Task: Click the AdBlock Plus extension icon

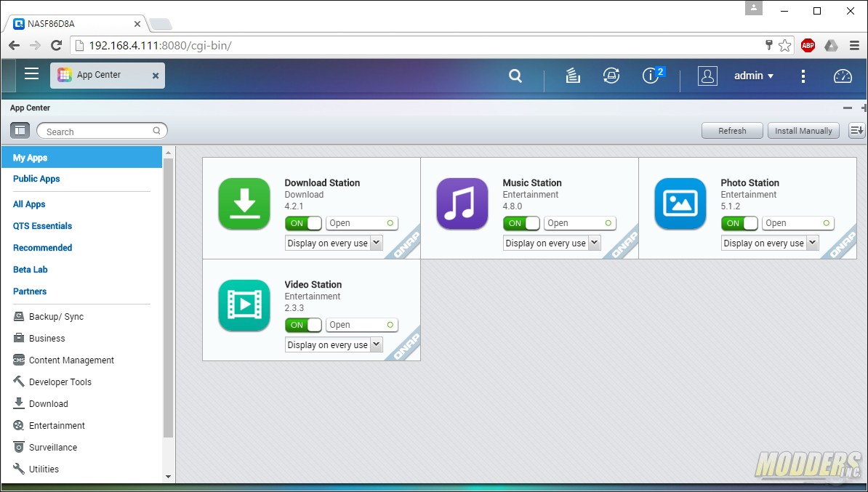Action: pyautogui.click(x=808, y=45)
